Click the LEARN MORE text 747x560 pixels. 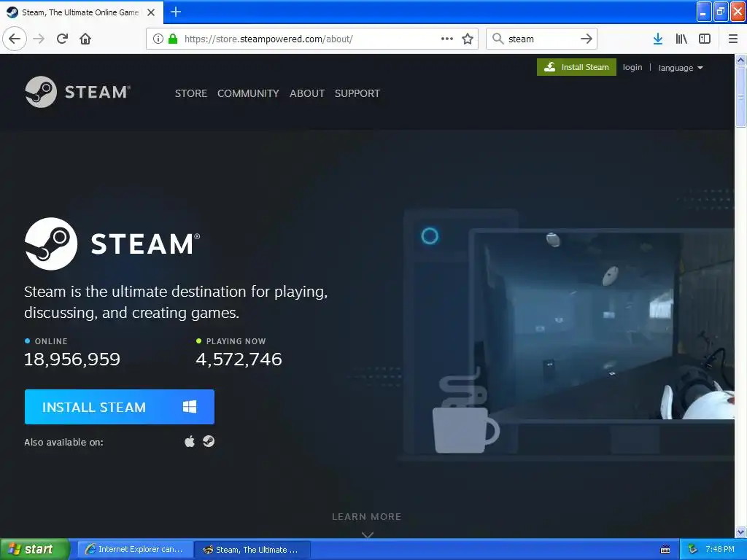(367, 517)
